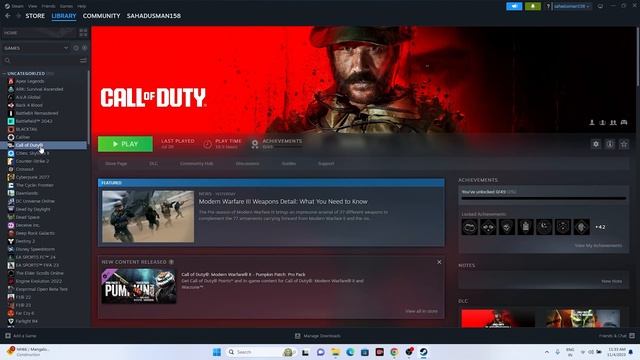Open the account name dropdown
The width and height of the screenshot is (640, 360).
(571, 6)
